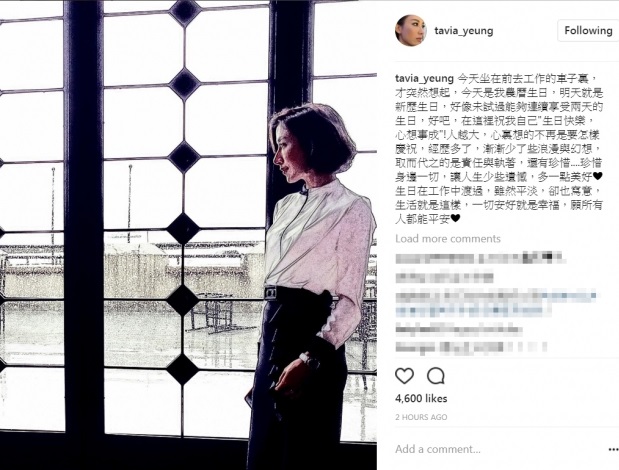Click the black heart after 多一點美好
Screen dimensions: 619x470
click(598, 176)
